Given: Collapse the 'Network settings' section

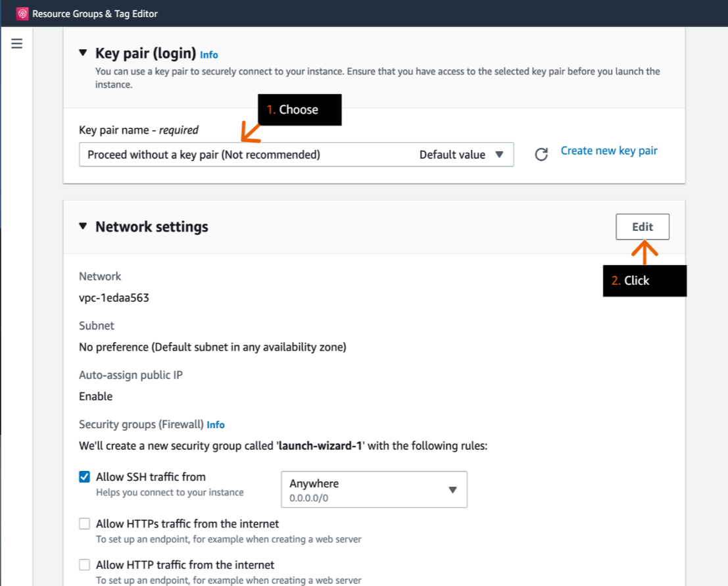Looking at the screenshot, I should (84, 226).
